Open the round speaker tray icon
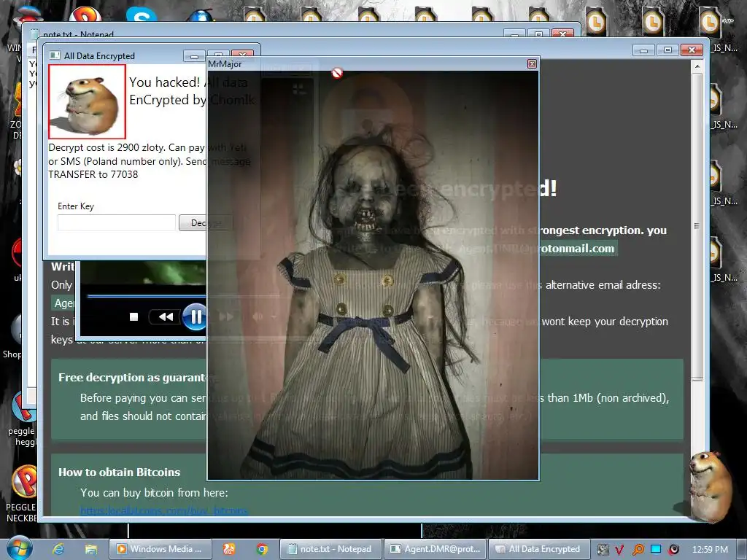Screen dimensions: 747x560 pyautogui.click(x=673, y=550)
